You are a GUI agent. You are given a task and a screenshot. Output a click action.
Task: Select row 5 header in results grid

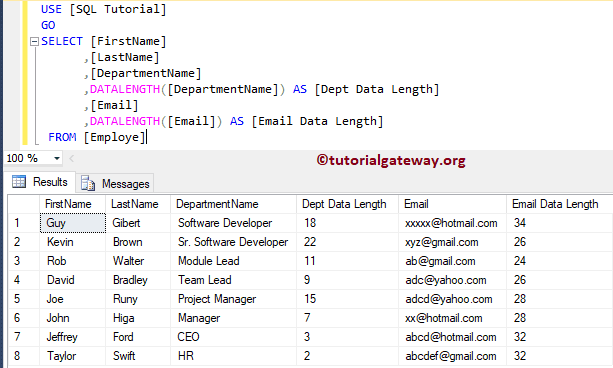[24, 299]
